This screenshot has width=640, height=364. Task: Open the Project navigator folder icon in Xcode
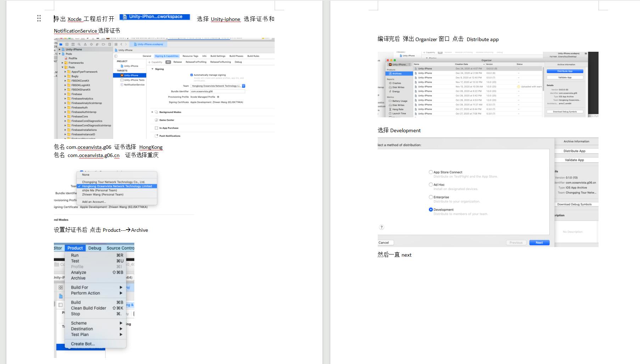(x=61, y=44)
